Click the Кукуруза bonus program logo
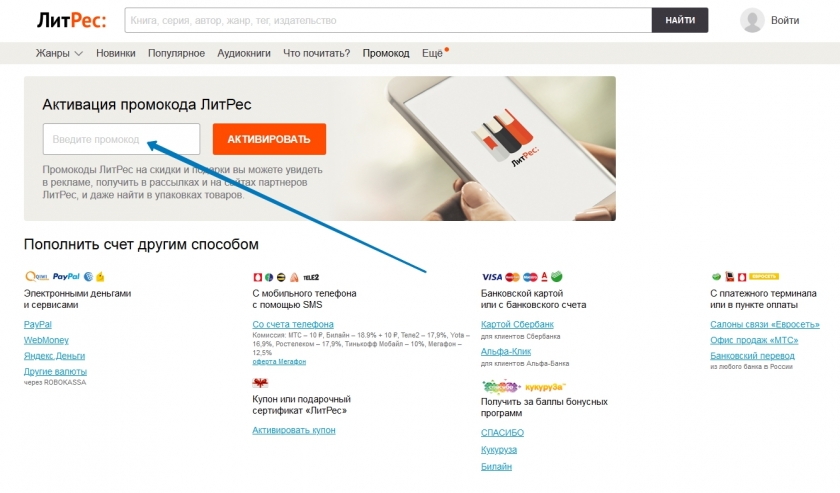Screen dimensions: 840x493 pos(545,386)
